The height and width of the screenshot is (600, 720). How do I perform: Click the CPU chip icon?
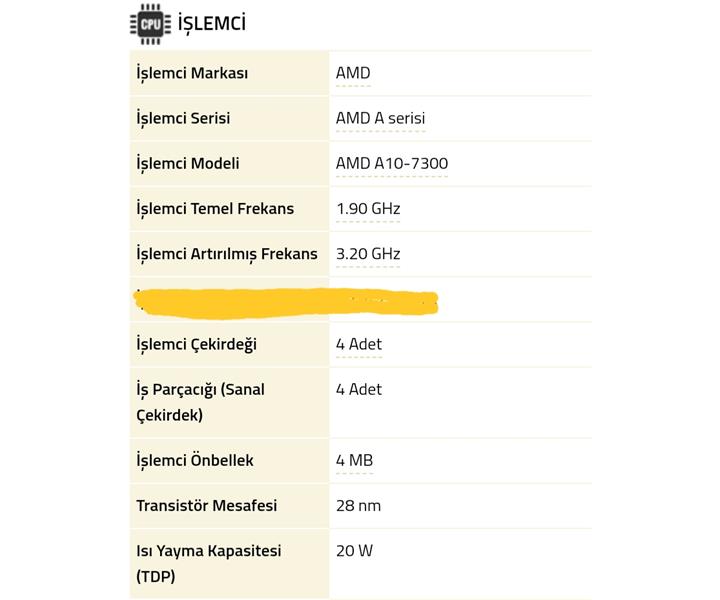tap(150, 24)
